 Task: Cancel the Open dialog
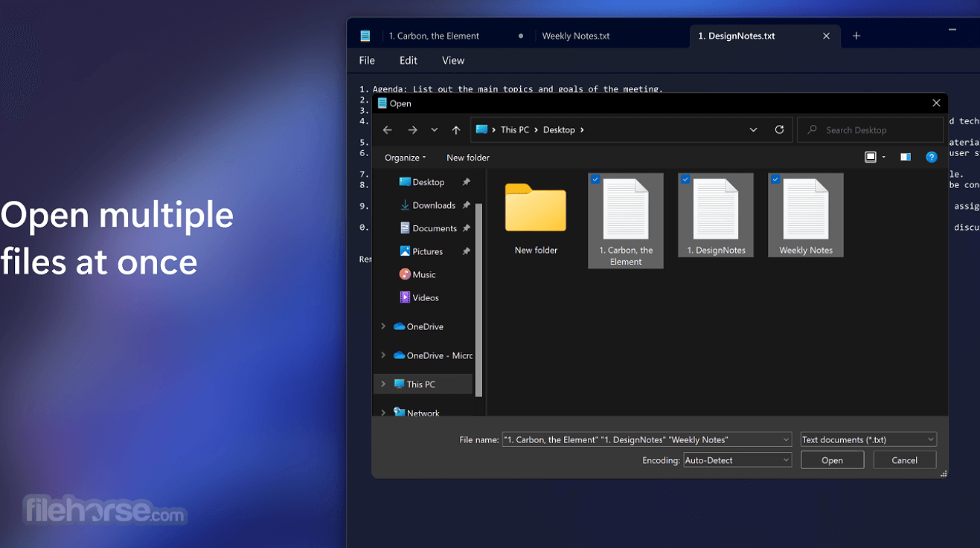click(904, 460)
